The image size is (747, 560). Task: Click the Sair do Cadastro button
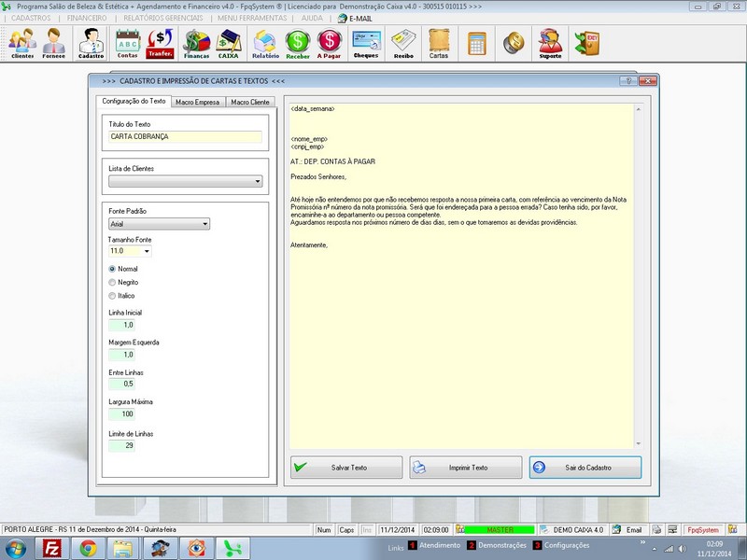[585, 468]
